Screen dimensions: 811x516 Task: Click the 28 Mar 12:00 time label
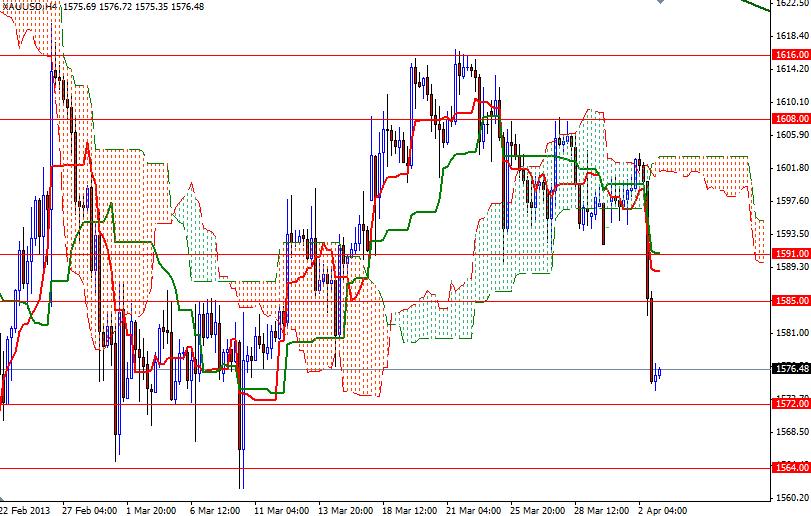[602, 509]
